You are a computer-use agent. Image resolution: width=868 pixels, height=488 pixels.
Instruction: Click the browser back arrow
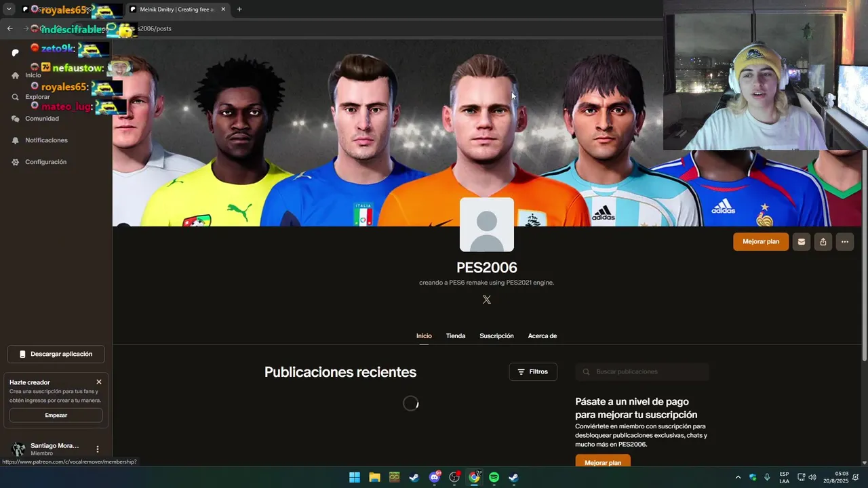(x=9, y=28)
